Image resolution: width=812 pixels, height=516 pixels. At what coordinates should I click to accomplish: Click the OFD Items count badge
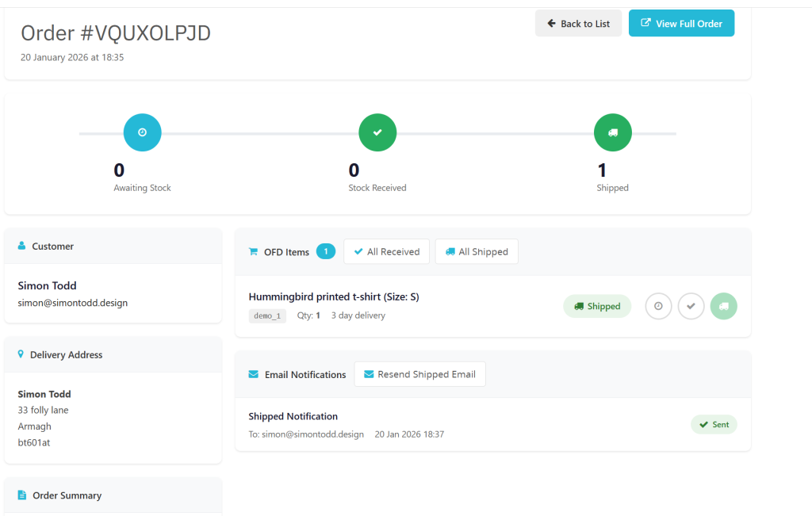[326, 251]
